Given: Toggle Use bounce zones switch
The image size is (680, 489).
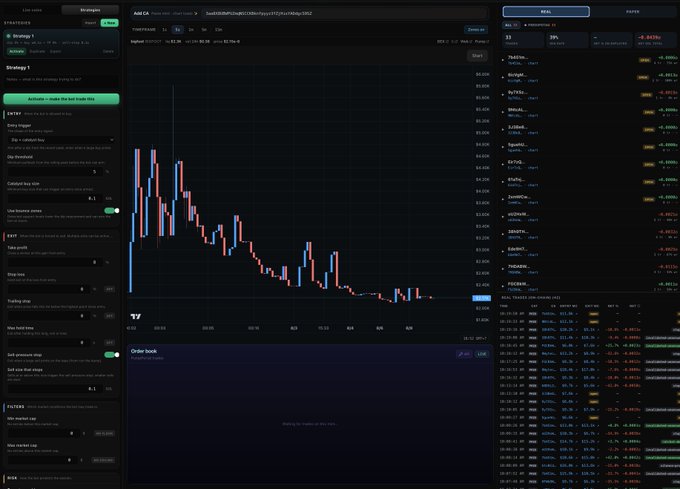Looking at the screenshot, I should click(x=112, y=211).
